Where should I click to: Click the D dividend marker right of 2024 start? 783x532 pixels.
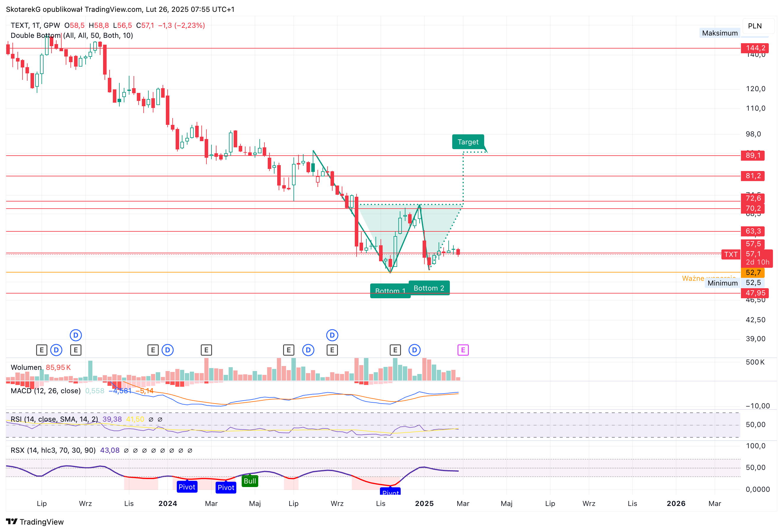click(x=167, y=350)
